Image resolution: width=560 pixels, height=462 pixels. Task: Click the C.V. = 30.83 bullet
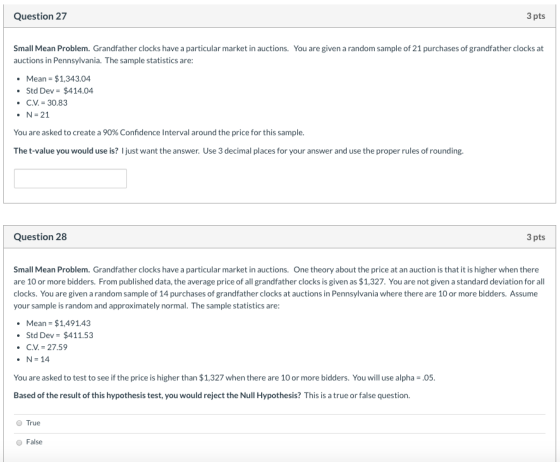pyautogui.click(x=47, y=103)
